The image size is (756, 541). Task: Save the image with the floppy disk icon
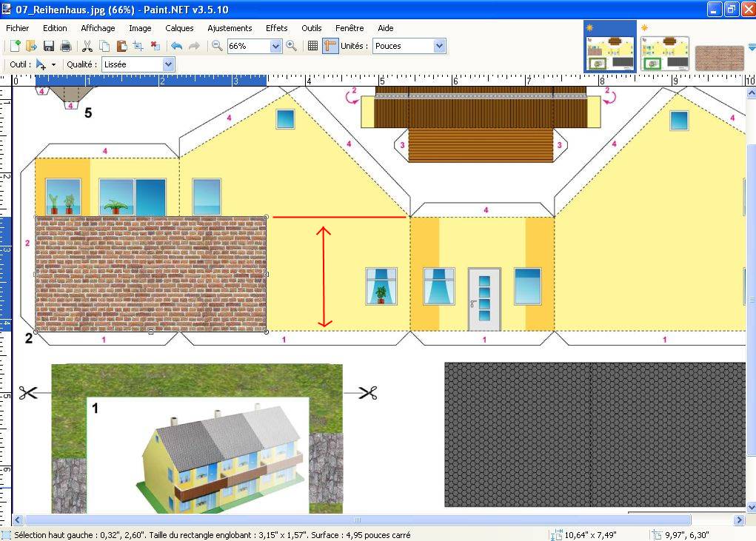(49, 46)
